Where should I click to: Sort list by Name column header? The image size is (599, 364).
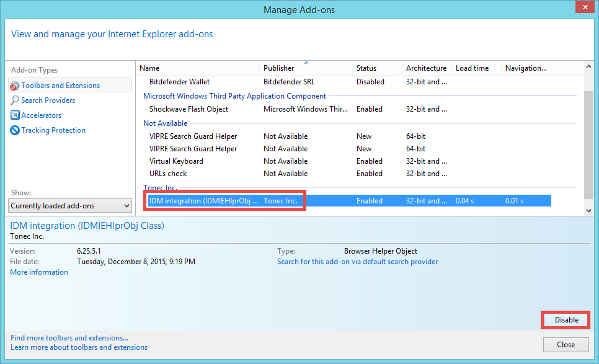click(198, 68)
